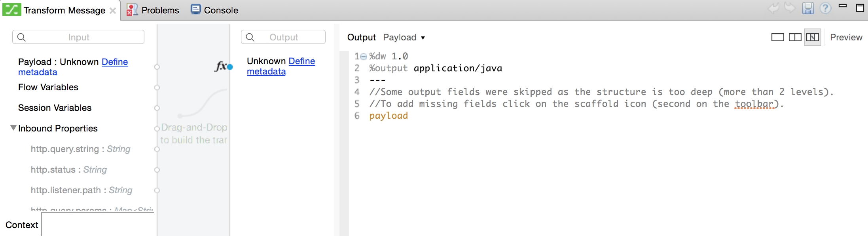Viewport: 868px width, 236px height.
Task: Open help with the question mark icon
Action: (x=825, y=8)
